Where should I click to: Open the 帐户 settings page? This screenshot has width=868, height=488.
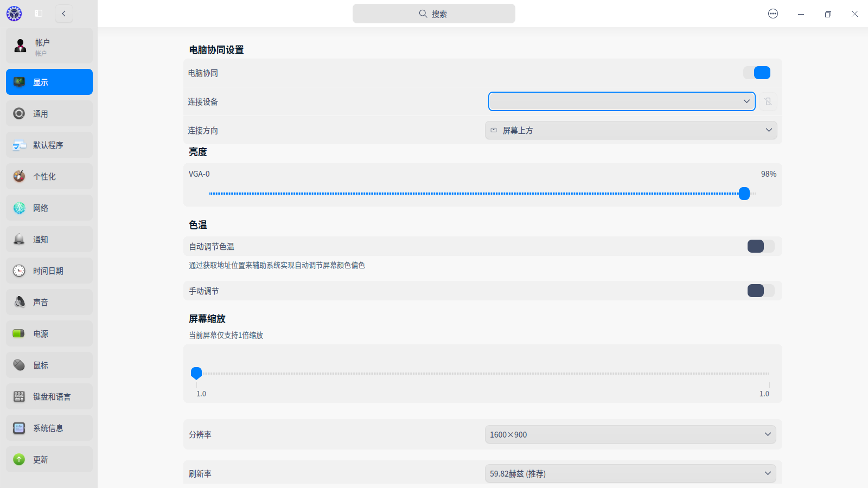coord(49,46)
